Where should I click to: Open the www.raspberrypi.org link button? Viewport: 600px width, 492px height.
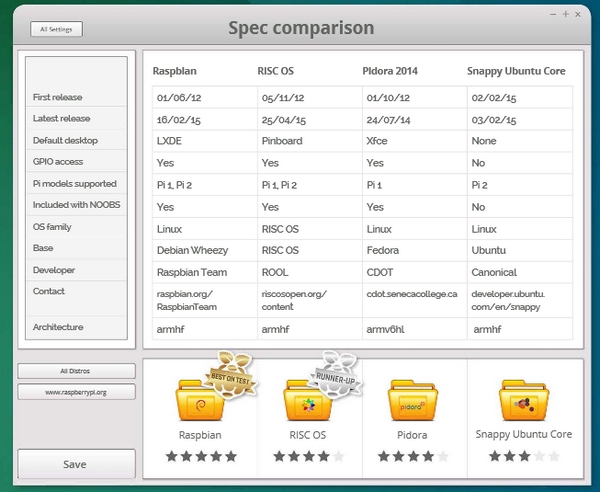click(x=77, y=392)
